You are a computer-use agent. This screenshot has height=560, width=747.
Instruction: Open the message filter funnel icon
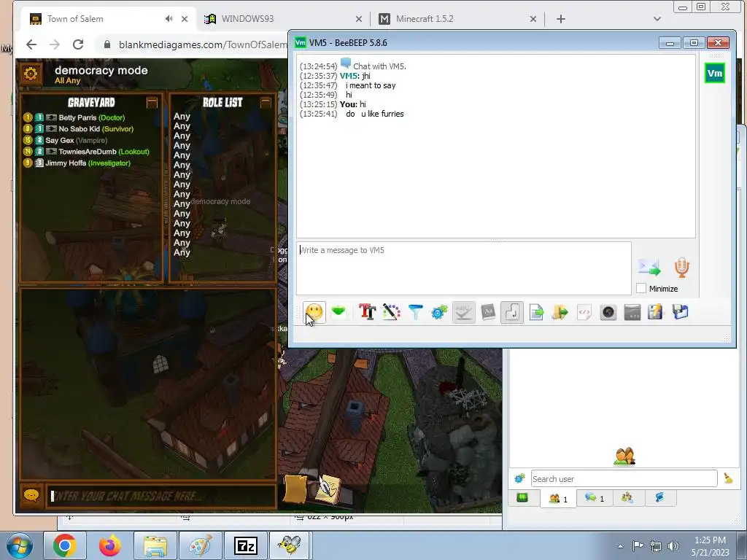415,312
